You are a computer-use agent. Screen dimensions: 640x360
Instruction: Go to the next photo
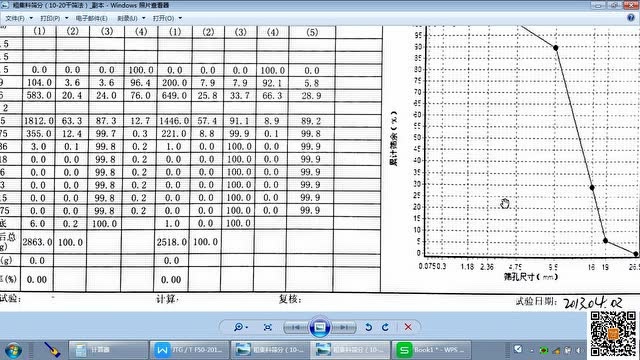pos(343,327)
